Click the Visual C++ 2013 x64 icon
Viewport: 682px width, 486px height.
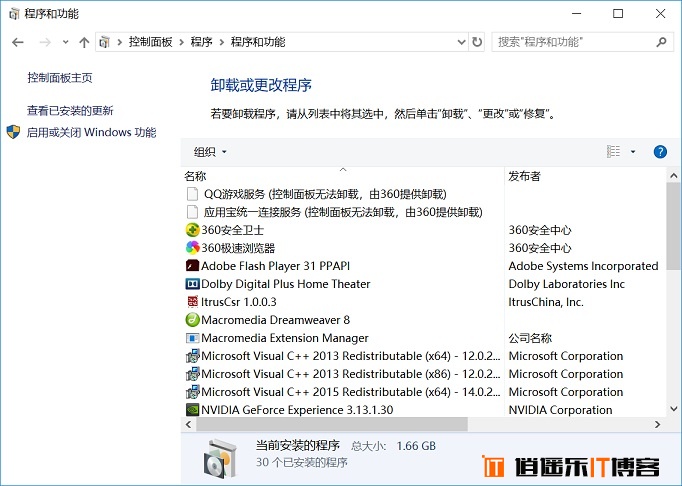[192, 356]
